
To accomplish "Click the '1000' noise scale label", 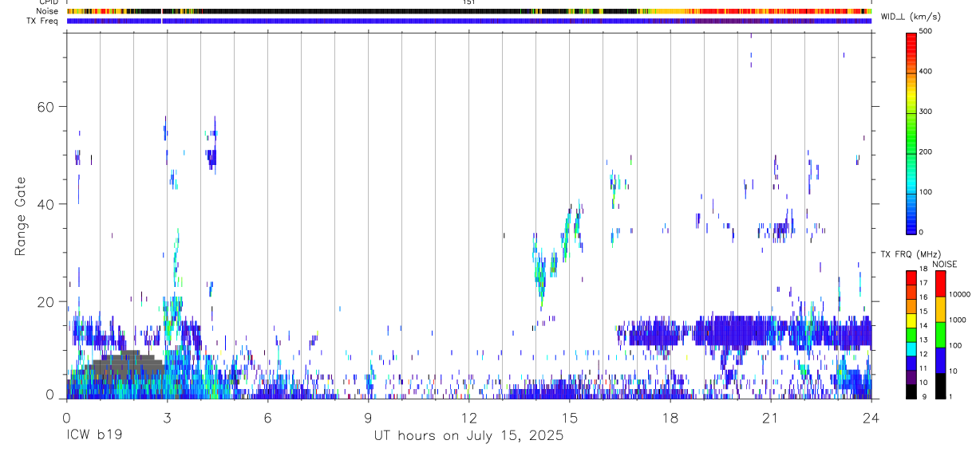I will [x=958, y=320].
